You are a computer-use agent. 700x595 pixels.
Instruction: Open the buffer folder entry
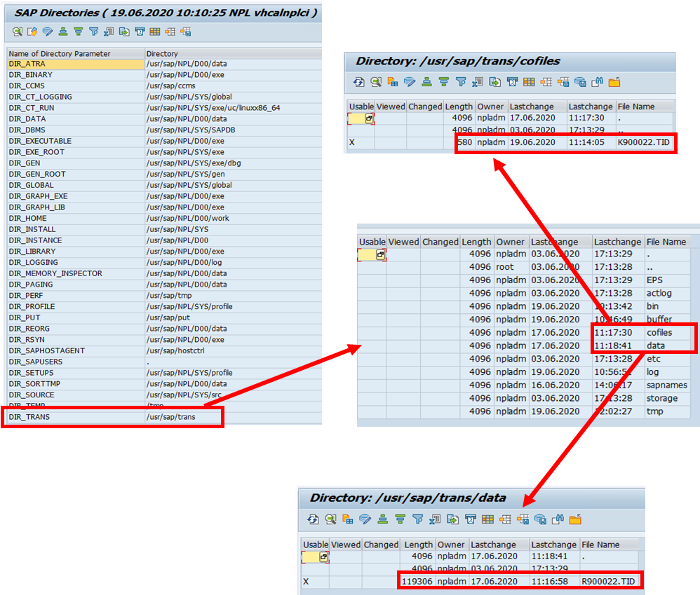(x=659, y=320)
